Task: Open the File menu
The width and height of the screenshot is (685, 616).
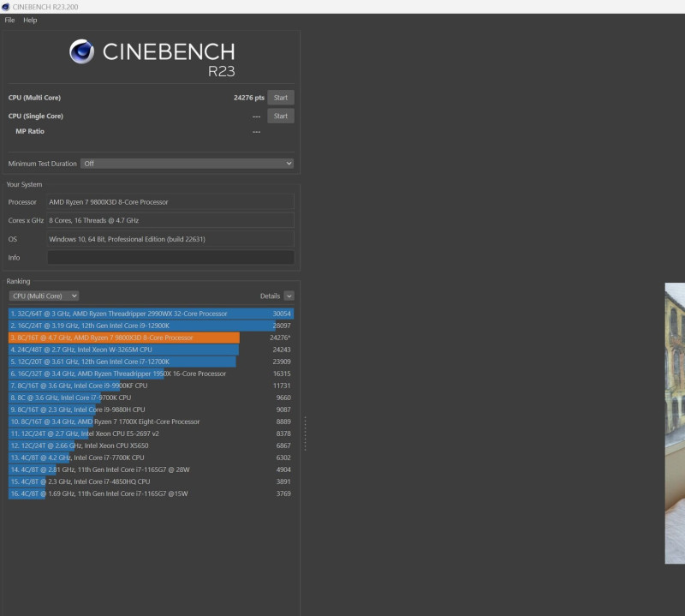Action: click(x=9, y=20)
